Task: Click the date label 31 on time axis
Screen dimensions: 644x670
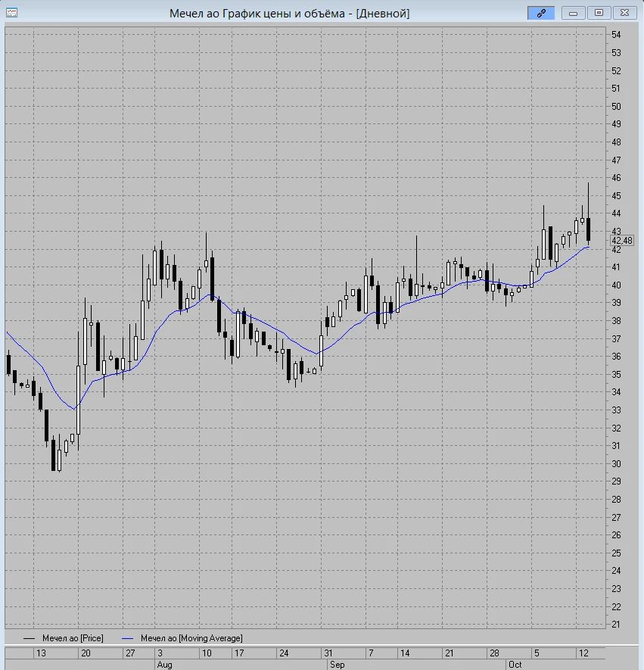Action: coord(328,653)
